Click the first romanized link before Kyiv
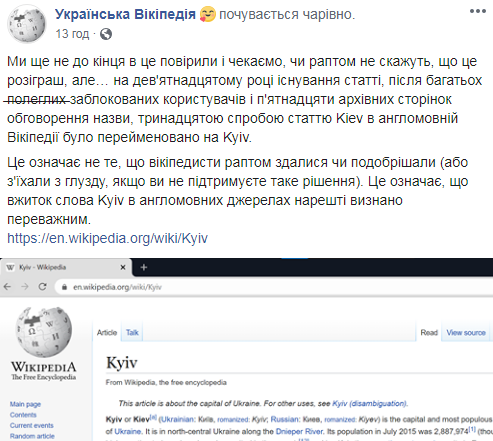The image size is (493, 441). click(233, 419)
